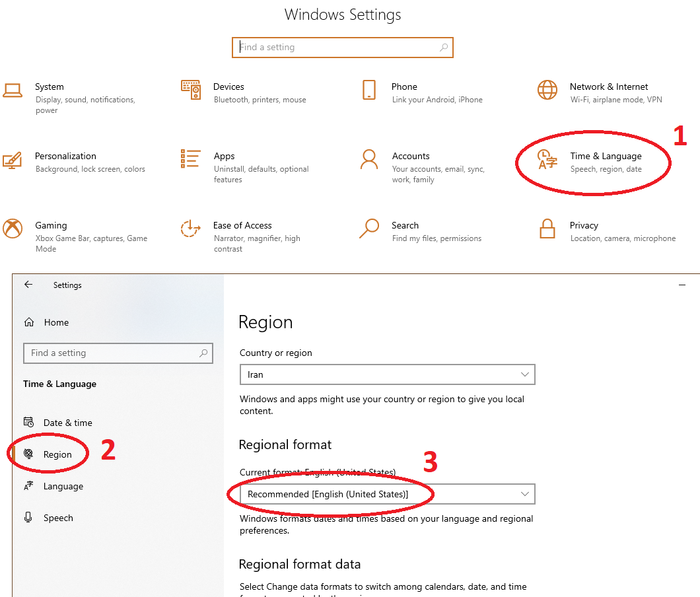Click the magnifier in the sidebar search box
Image resolution: width=700 pixels, height=597 pixels.
click(203, 353)
